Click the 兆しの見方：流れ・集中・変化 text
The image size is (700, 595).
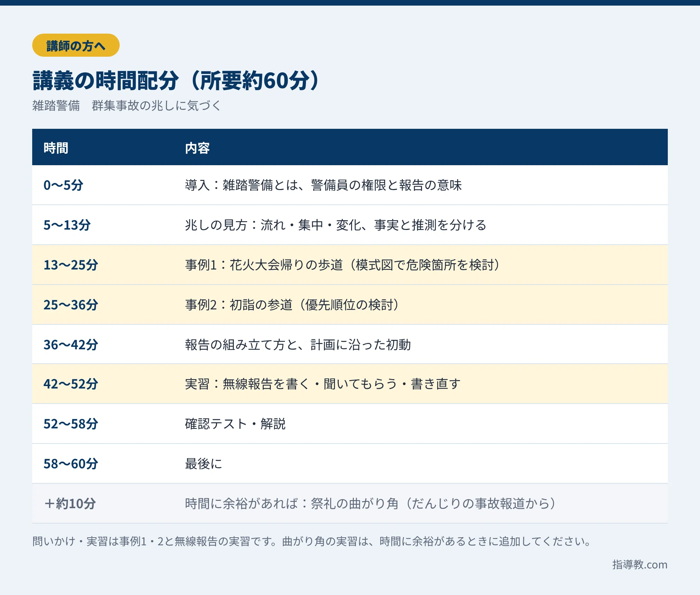coord(336,225)
